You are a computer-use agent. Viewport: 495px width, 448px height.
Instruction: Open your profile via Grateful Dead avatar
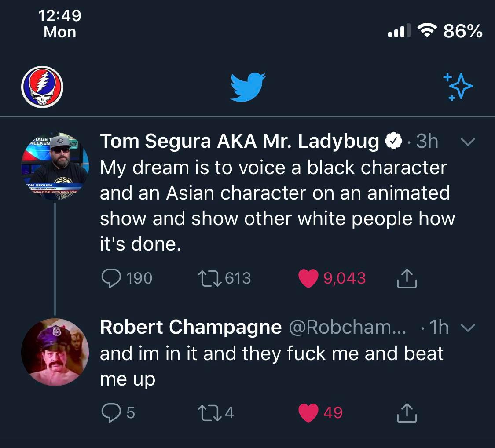point(42,87)
